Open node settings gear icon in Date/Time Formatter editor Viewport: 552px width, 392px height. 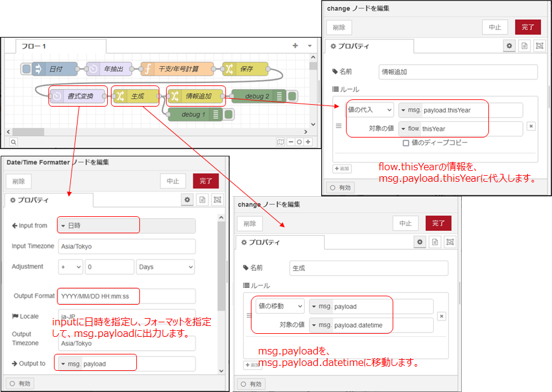(x=188, y=200)
